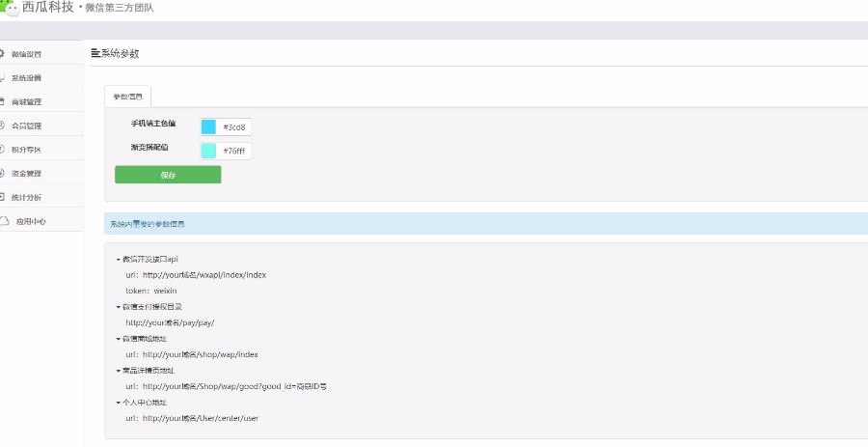This screenshot has height=447, width=868.
Task: Open 微信设置 via its gear icon
Action: point(2,54)
